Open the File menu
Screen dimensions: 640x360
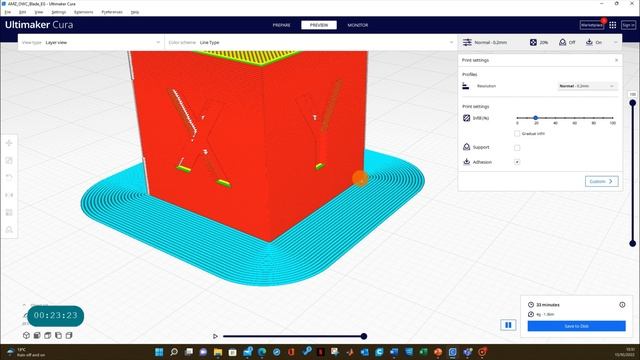(x=8, y=12)
